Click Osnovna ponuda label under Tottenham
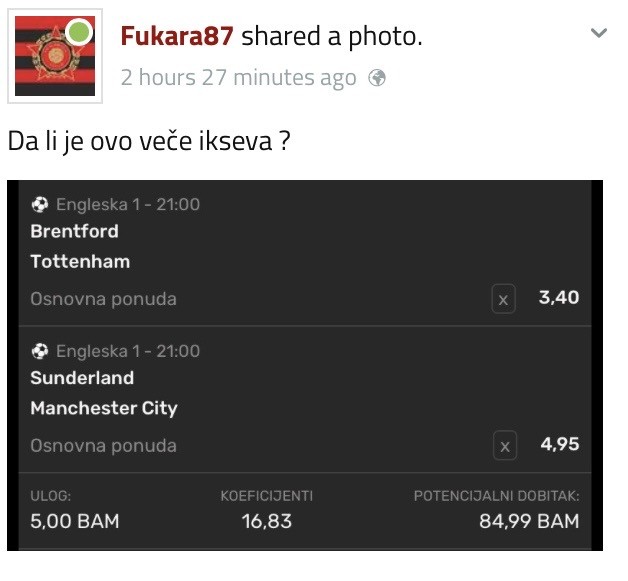This screenshot has width=628, height=581. tap(103, 299)
